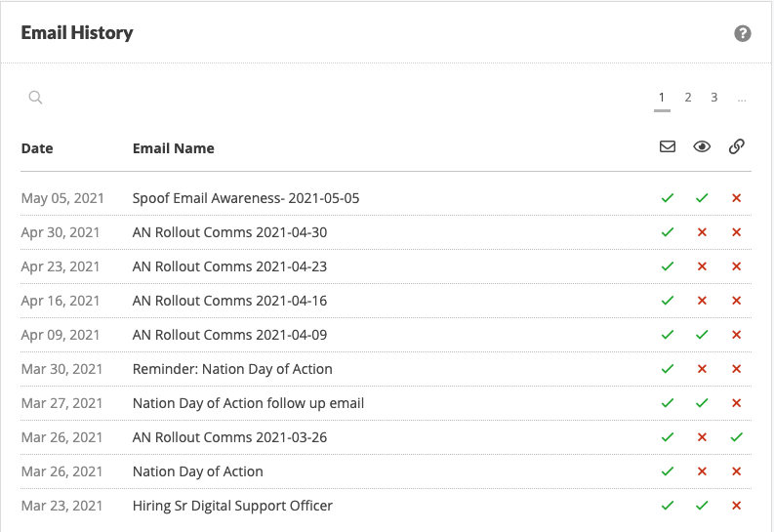
Task: Go to page 3 of email history
Action: [x=714, y=98]
